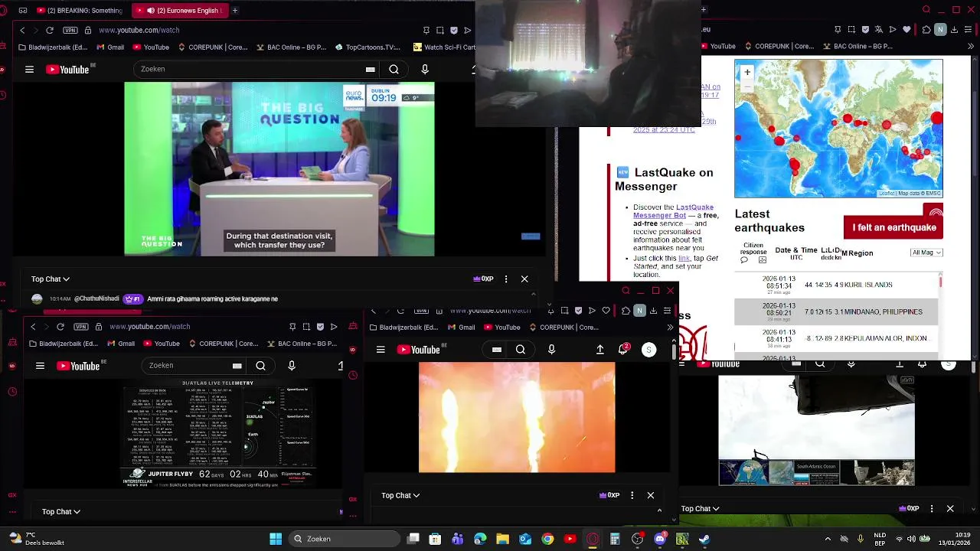Image resolution: width=980 pixels, height=551 pixels.
Task: Open LastQuake Messenger Bot link
Action: [674, 211]
